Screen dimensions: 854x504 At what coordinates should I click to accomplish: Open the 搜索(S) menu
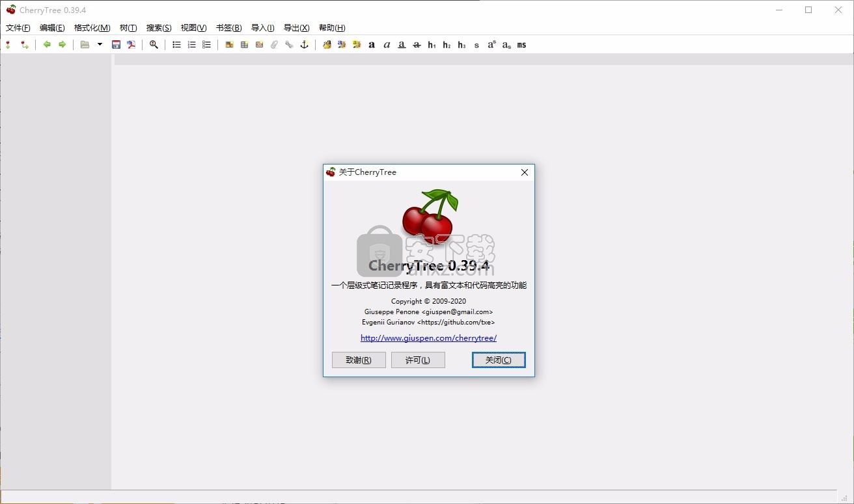pos(159,28)
